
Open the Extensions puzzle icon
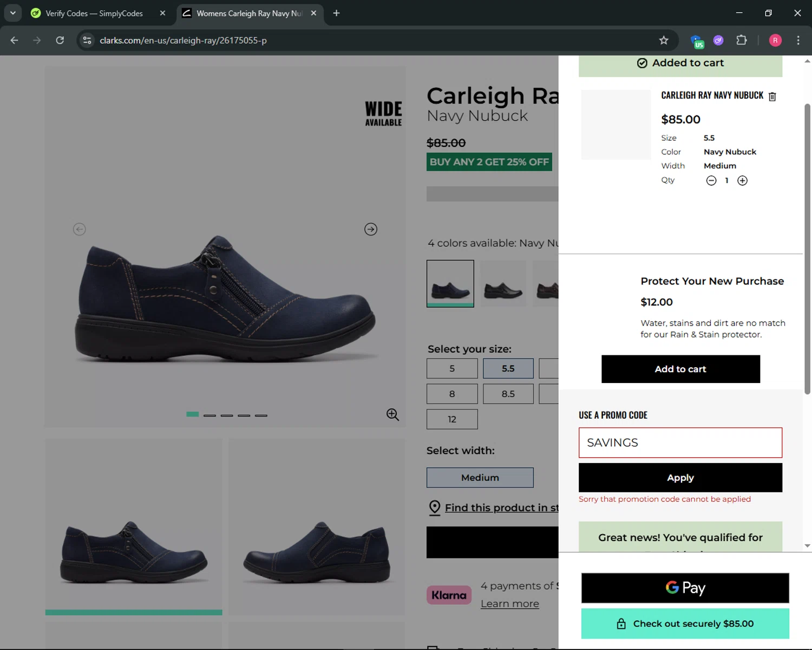pos(742,40)
